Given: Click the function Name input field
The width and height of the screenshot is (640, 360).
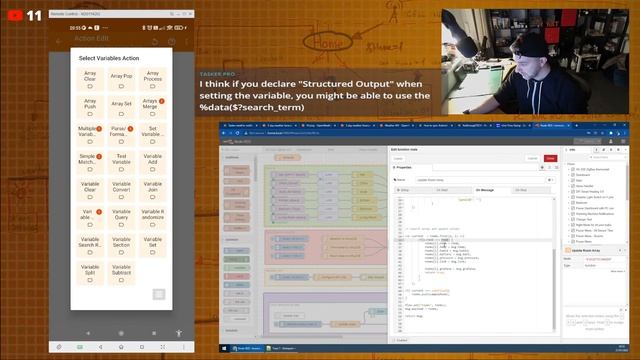Looking at the screenshot, I should point(480,180).
